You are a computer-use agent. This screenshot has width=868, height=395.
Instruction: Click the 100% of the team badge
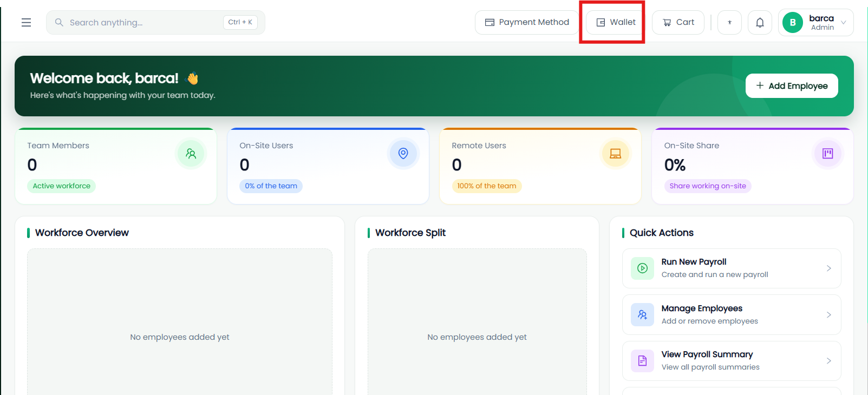pyautogui.click(x=487, y=186)
